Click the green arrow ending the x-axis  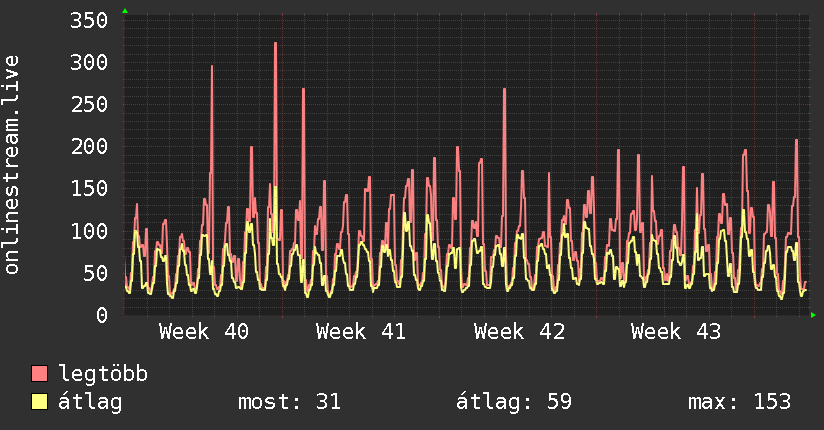(813, 315)
